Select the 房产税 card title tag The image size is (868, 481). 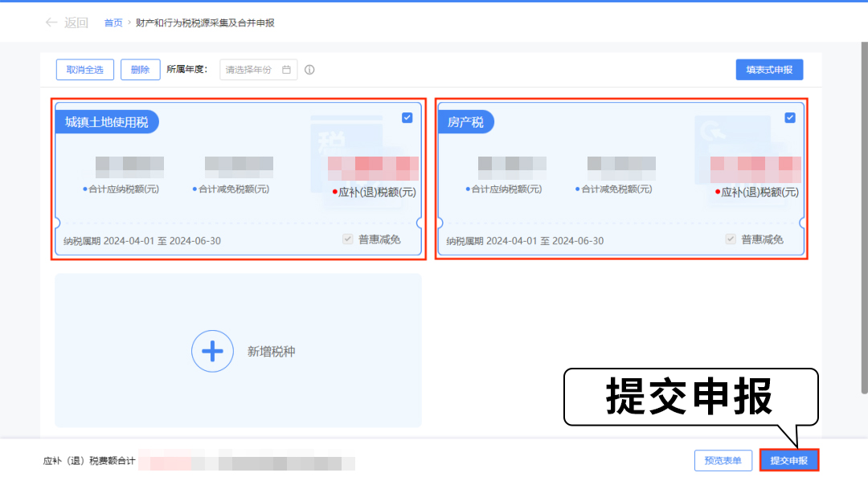[465, 122]
